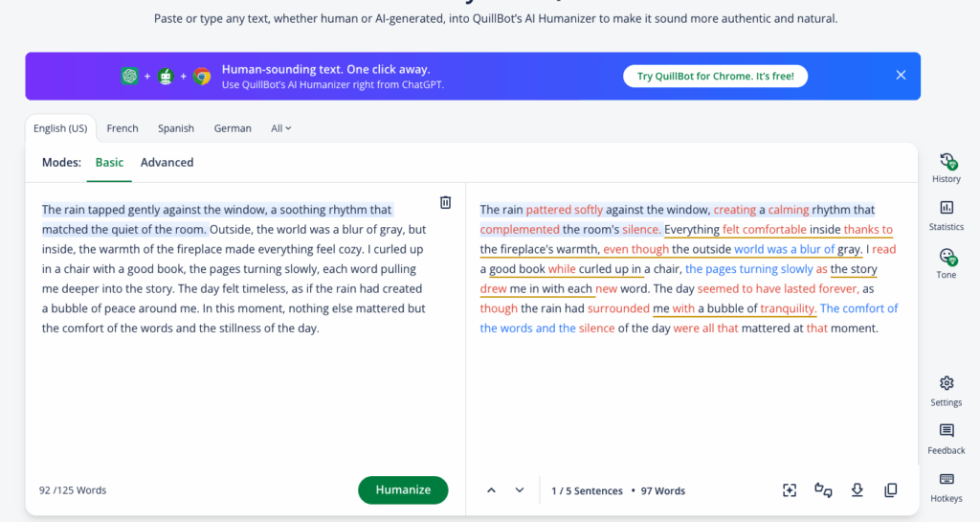Click the highlighted first sentence in input
The image size is (980, 522).
pos(216,219)
